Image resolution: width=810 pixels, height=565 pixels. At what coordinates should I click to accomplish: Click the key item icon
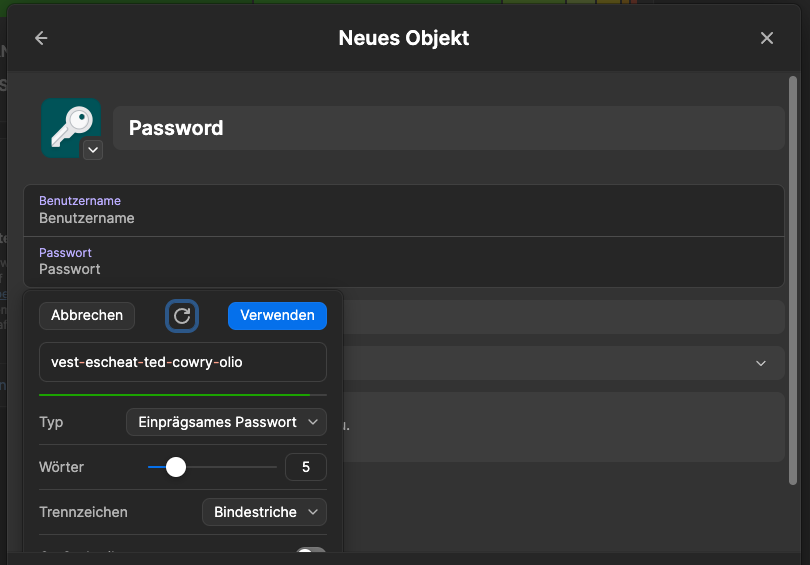pos(70,124)
